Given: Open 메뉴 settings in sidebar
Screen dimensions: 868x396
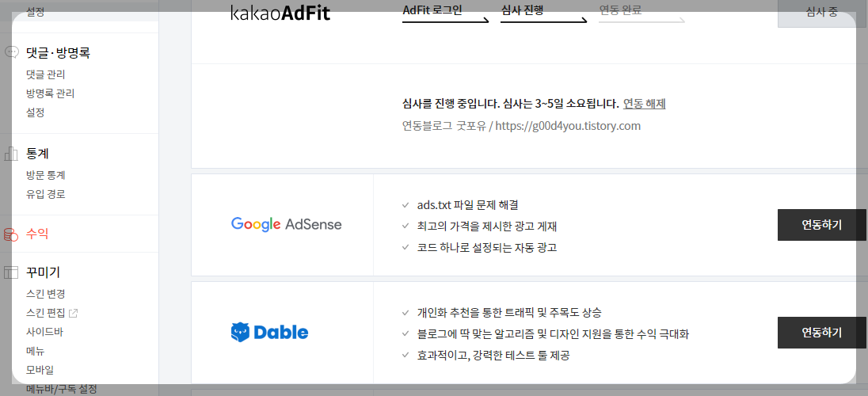Looking at the screenshot, I should (35, 351).
